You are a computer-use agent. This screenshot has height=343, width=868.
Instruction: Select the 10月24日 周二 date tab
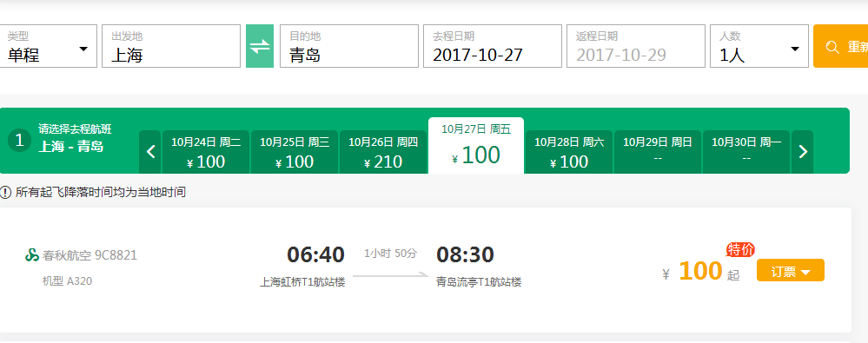click(206, 152)
